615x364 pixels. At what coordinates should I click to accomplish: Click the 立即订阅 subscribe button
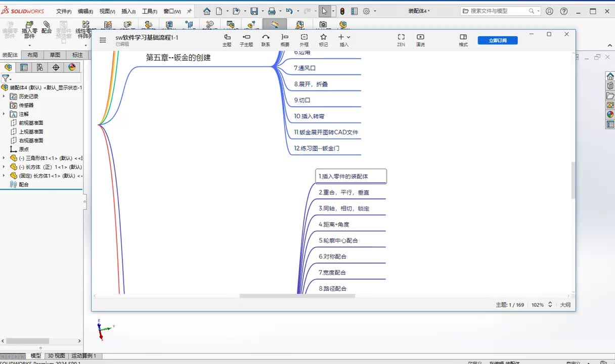[x=498, y=40]
